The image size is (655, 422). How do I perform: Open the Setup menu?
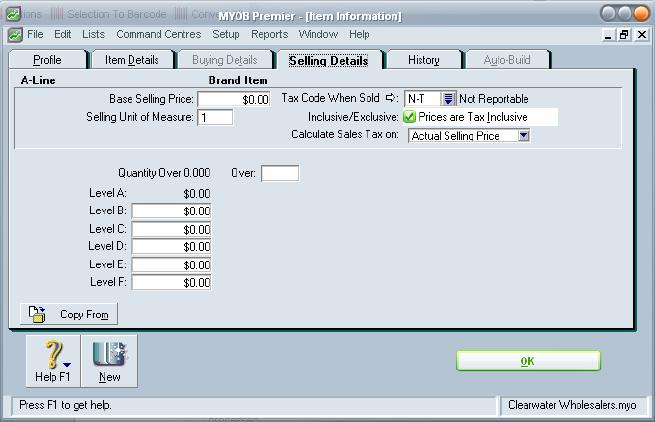[x=226, y=34]
